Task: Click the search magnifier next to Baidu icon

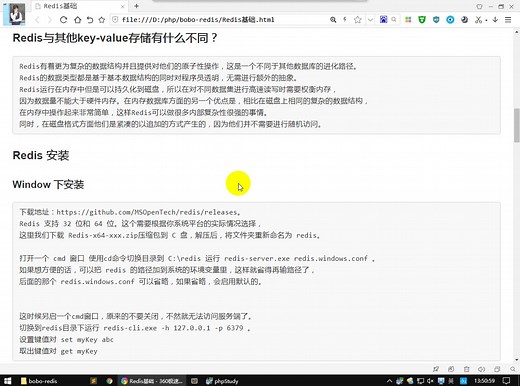Action: tap(394, 20)
